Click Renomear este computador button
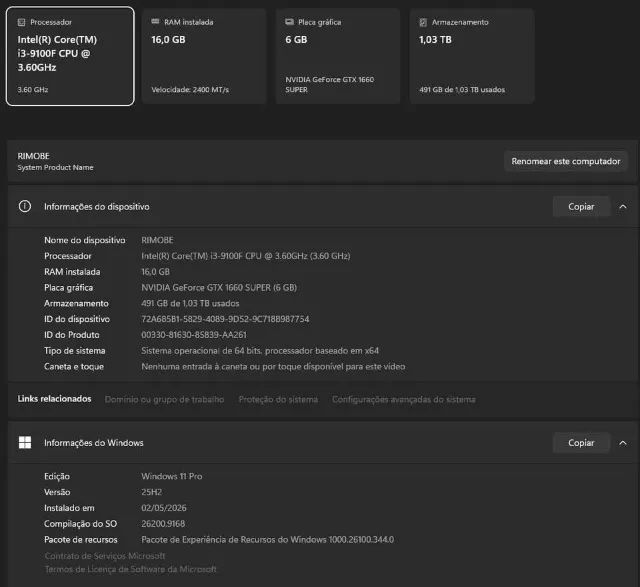 (x=566, y=161)
